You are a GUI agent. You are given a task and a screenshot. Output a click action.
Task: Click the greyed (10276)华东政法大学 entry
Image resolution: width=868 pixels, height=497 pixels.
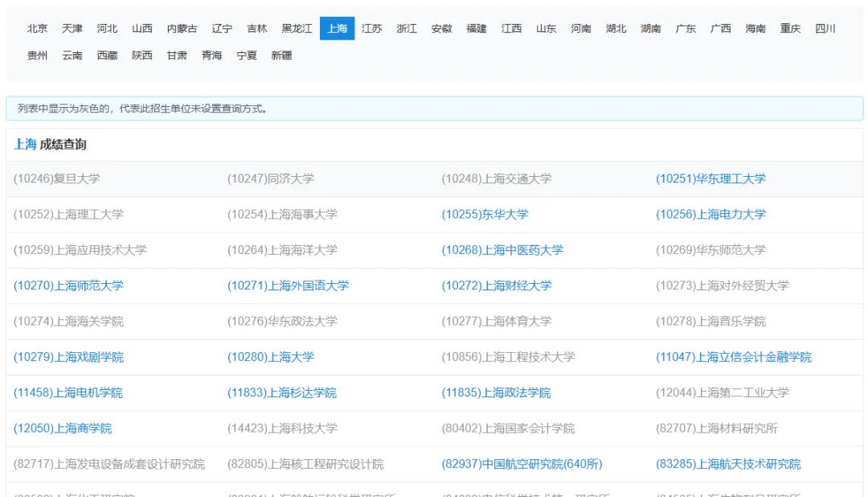[282, 322]
